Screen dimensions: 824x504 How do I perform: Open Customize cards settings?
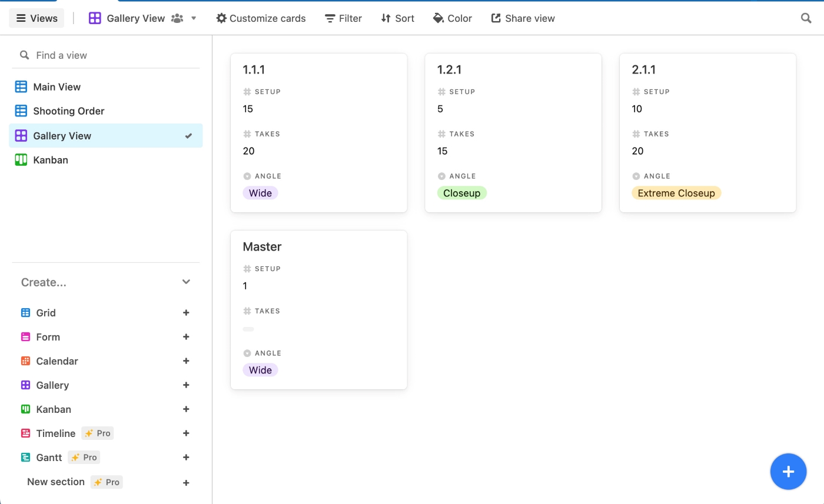[260, 18]
